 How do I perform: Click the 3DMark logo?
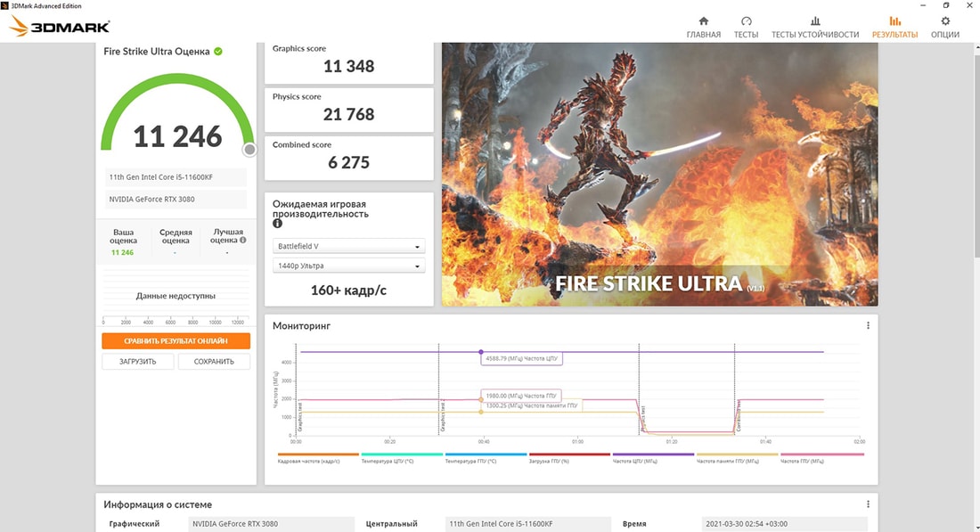(x=59, y=27)
